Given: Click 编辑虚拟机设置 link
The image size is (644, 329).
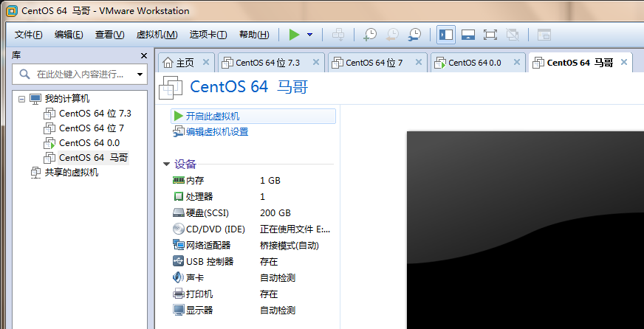Looking at the screenshot, I should [x=217, y=132].
